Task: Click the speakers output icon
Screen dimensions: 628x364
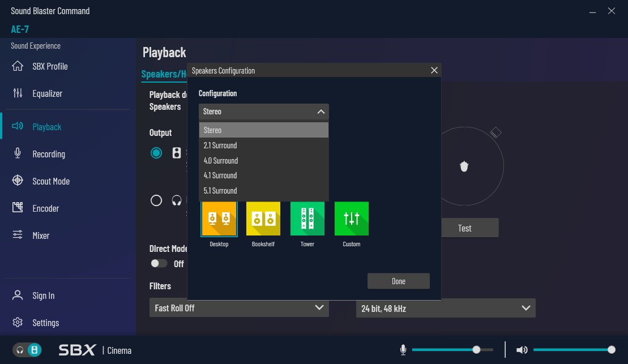Action: click(x=177, y=153)
